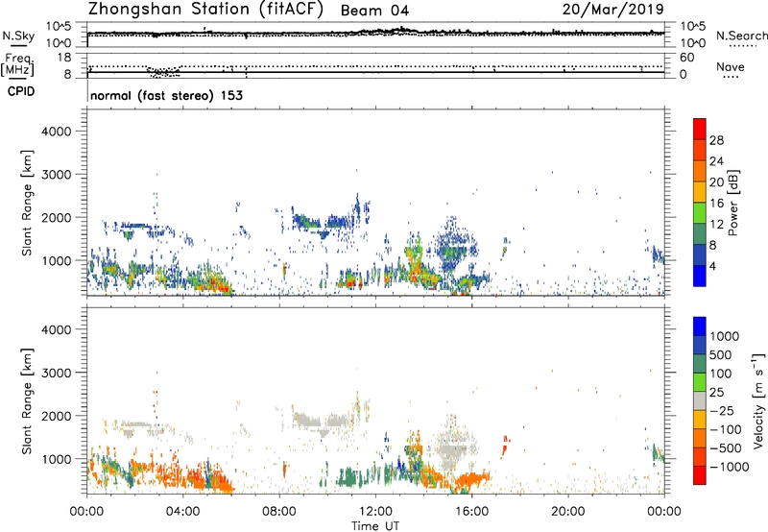Click '2000' on velocity panel slant range axis
Viewport: 768px width, 532px height.
[56, 416]
